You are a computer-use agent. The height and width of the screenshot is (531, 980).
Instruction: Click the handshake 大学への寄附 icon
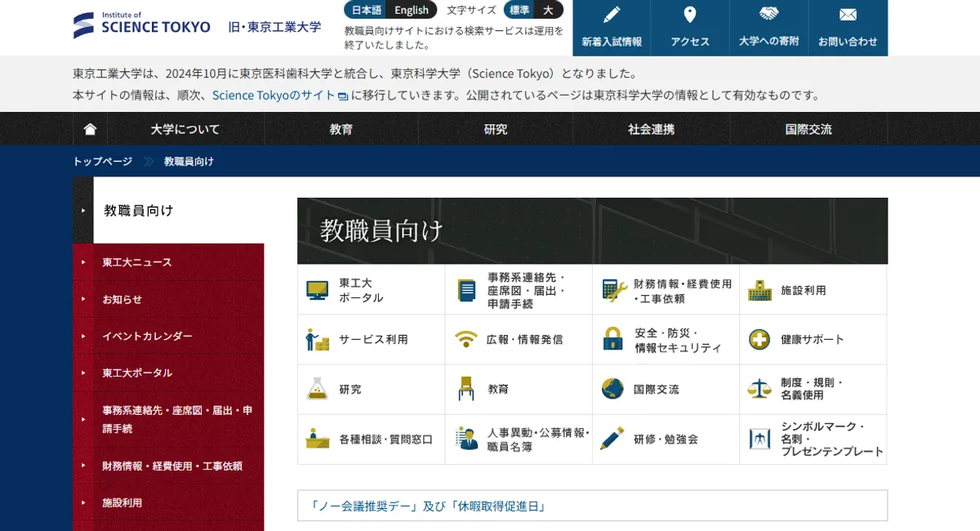768,15
